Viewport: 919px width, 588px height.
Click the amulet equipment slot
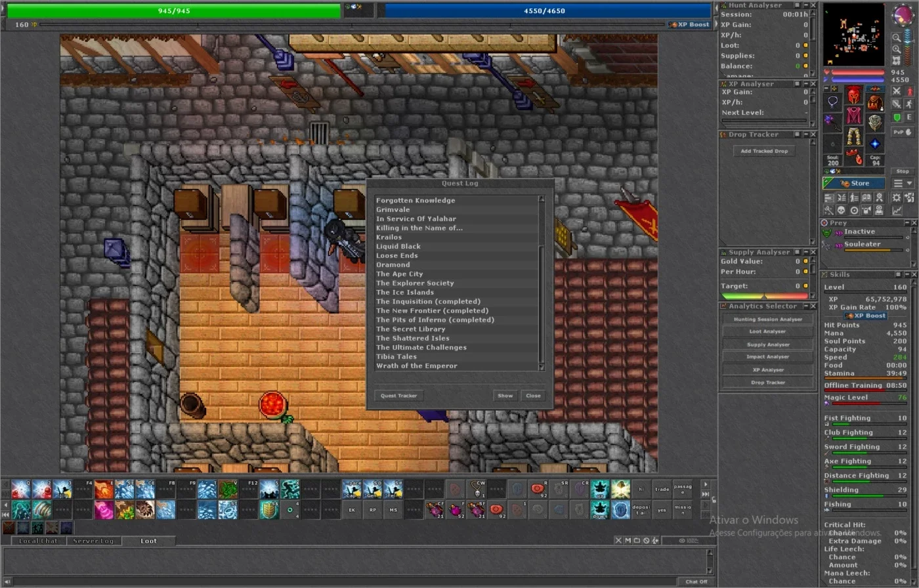[x=832, y=102]
